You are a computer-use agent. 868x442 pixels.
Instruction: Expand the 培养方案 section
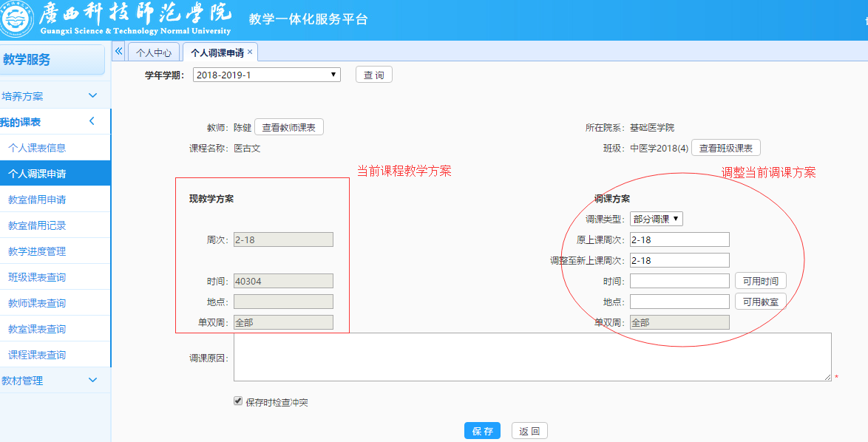(92, 96)
